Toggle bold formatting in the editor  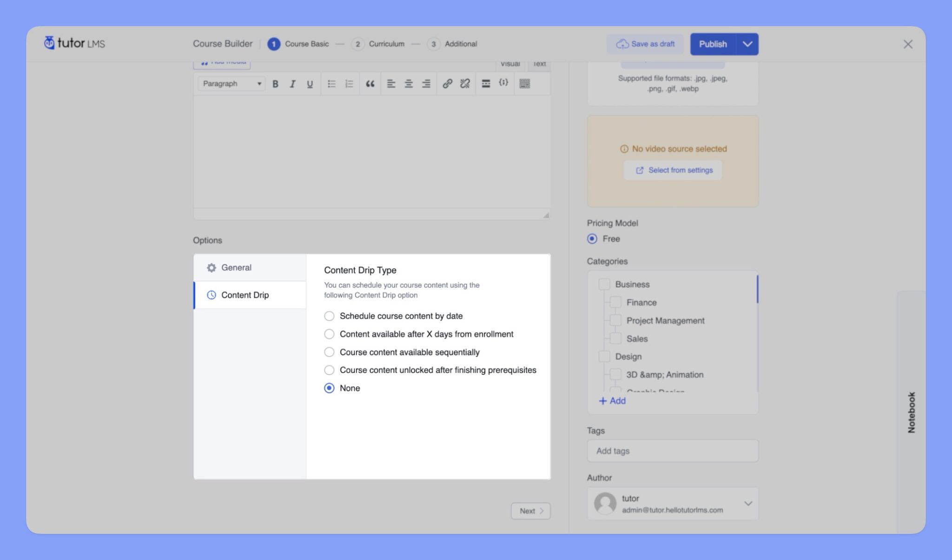tap(275, 84)
